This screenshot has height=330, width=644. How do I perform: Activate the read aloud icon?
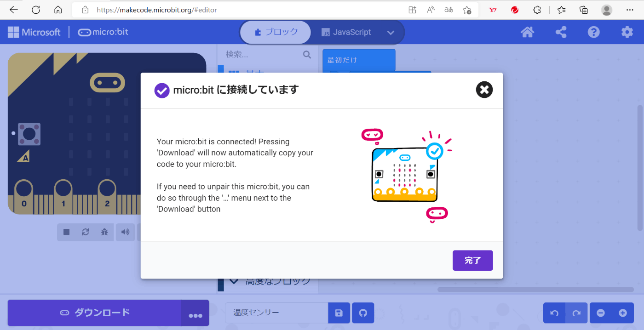431,10
